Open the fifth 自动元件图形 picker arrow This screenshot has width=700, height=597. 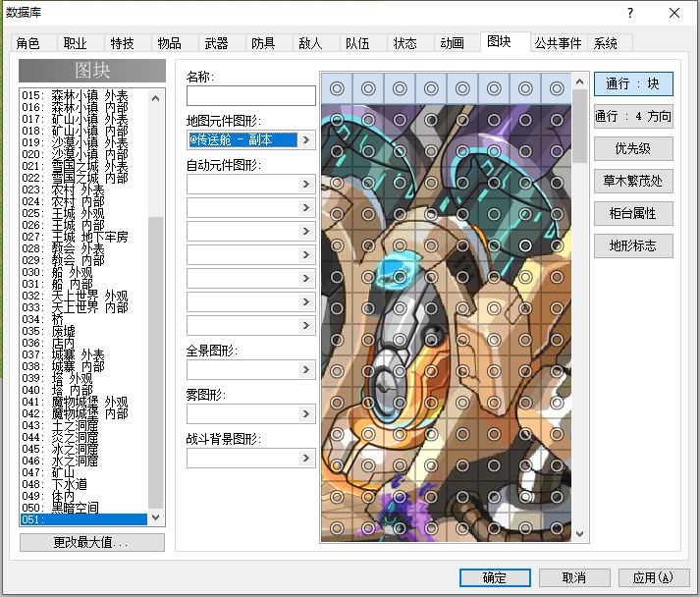pos(306,279)
